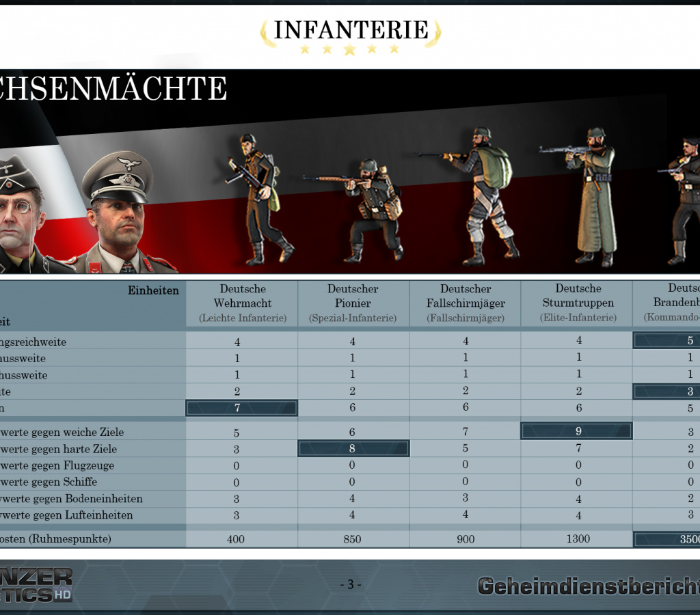Click Sturmtruppen's Schiffe value 0
This screenshot has height=615, width=700.
pos(578,482)
